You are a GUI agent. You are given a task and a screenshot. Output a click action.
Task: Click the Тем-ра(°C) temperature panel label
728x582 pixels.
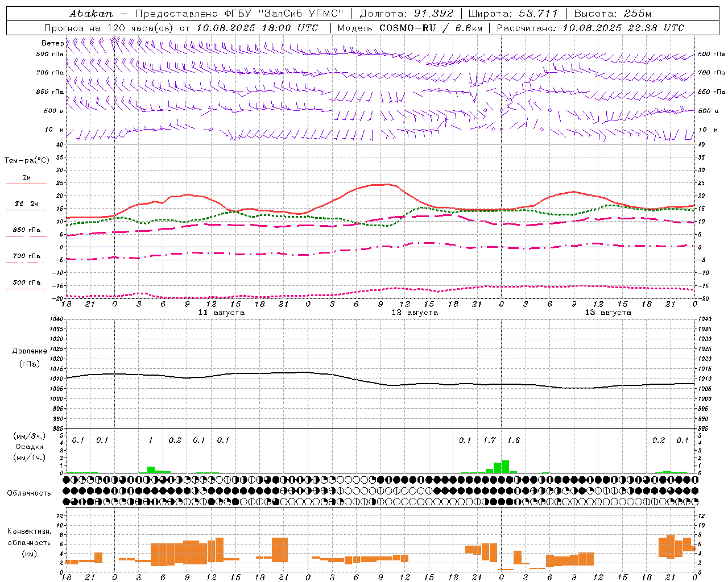tap(27, 161)
